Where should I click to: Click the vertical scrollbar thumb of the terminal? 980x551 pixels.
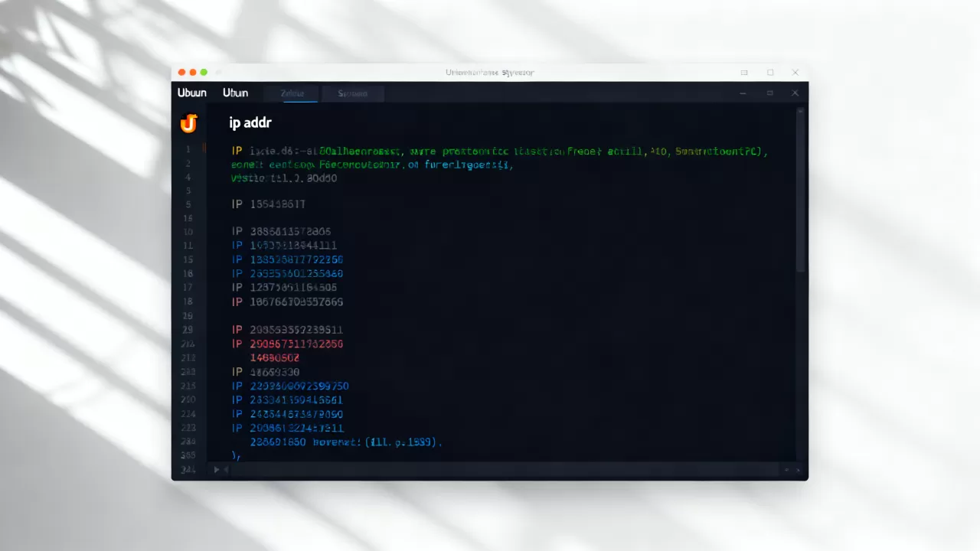(800, 191)
